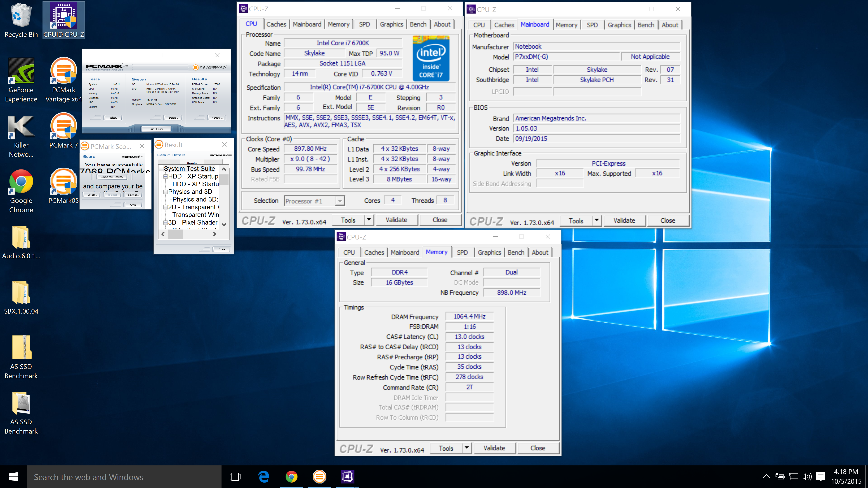Image resolution: width=868 pixels, height=488 pixels.
Task: Open SPD tab in the Mainboard window
Action: [x=592, y=25]
